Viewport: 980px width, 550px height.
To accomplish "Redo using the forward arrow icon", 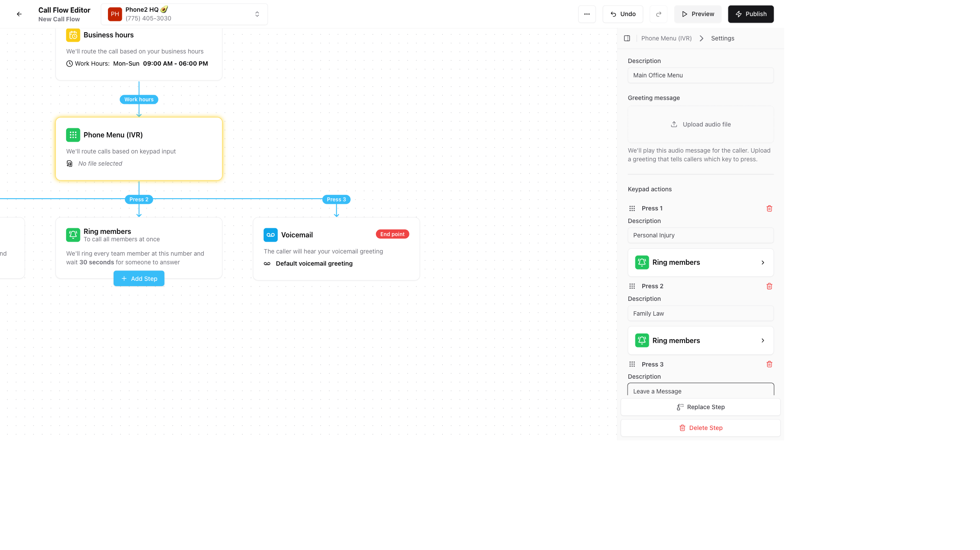I will tap(658, 14).
